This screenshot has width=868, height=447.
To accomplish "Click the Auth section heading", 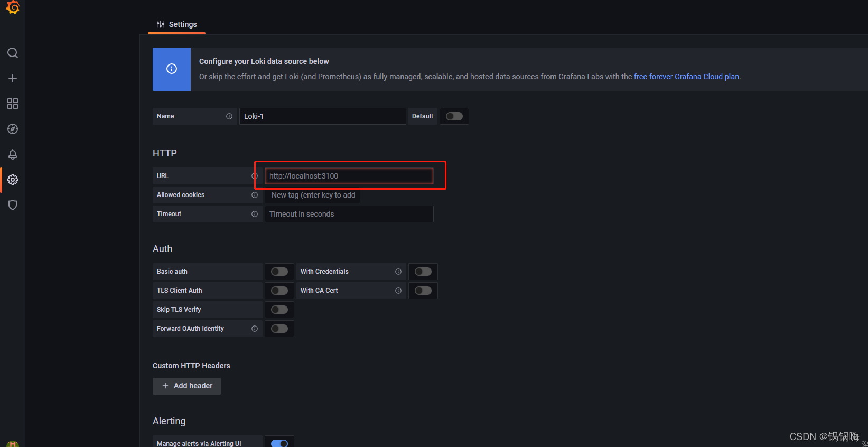I will (x=162, y=249).
